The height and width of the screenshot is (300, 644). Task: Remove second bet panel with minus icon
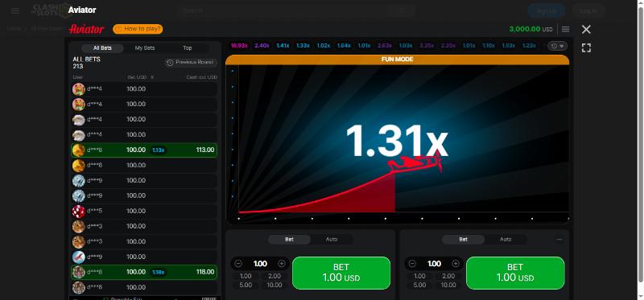(559, 239)
